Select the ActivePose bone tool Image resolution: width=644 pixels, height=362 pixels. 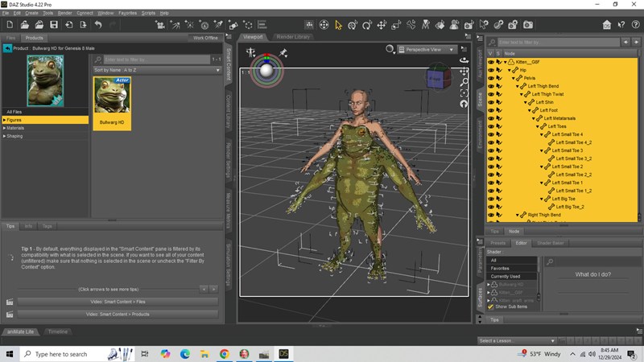[411, 25]
